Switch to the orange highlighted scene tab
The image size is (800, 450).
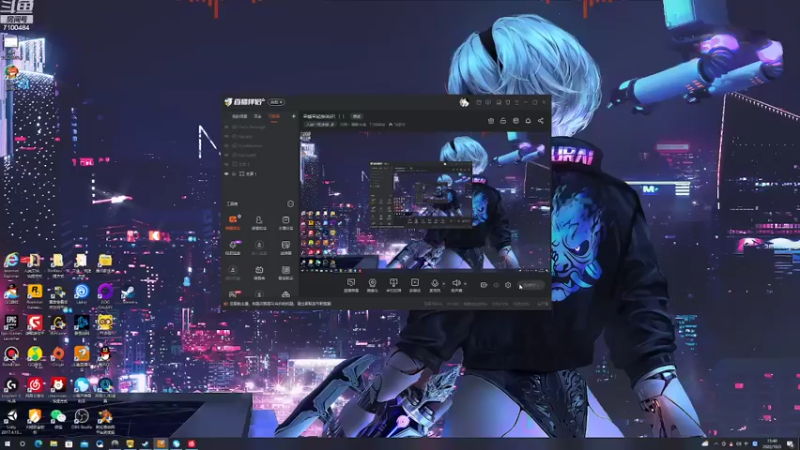pos(274,116)
